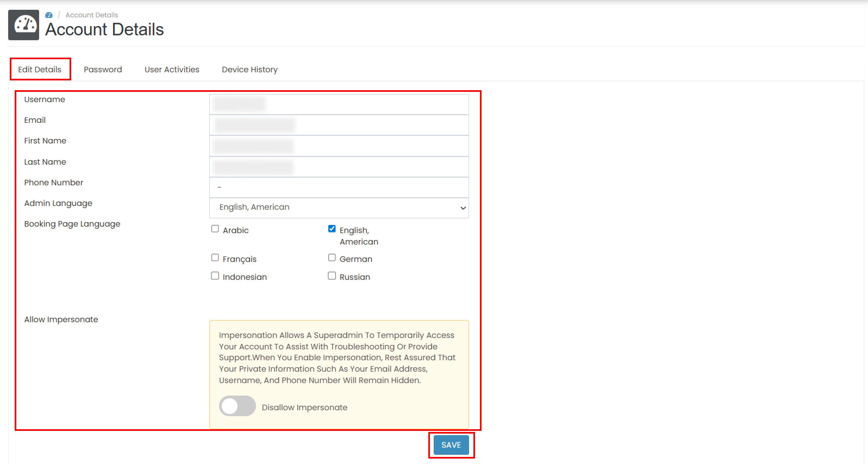This screenshot has height=464, width=868.
Task: Tick the German language checkbox
Action: (x=332, y=258)
